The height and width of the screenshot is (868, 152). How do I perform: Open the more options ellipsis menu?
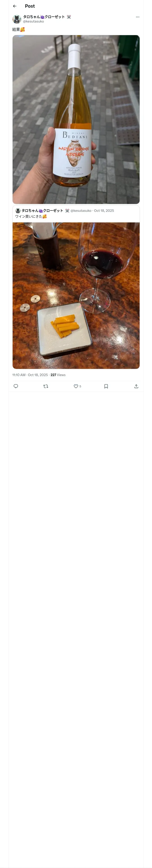(138, 17)
